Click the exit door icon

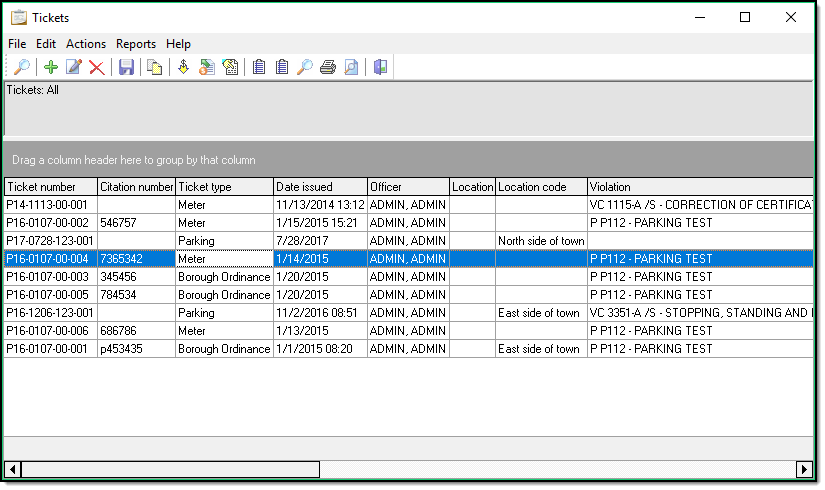381,67
